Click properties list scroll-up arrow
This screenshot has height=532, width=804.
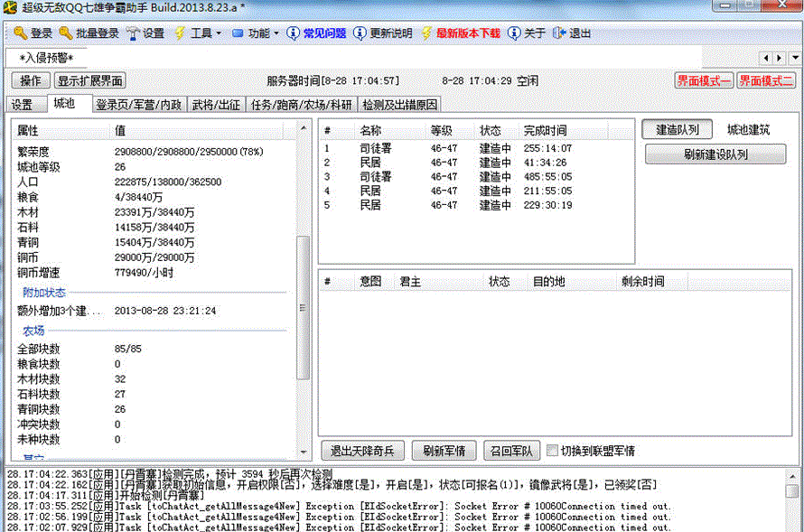pos(303,127)
